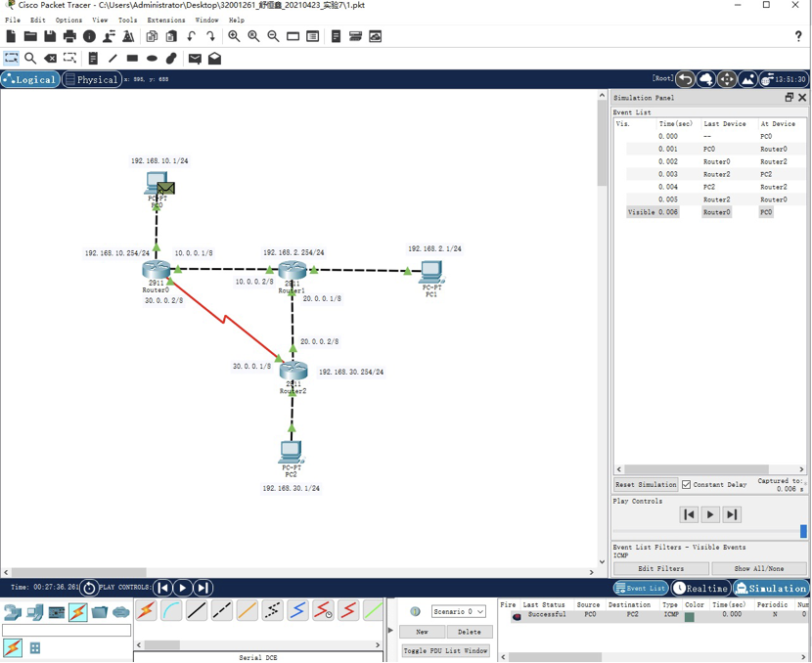812x663 pixels.
Task: Toggle the Constant Delay checkbox
Action: 687,484
